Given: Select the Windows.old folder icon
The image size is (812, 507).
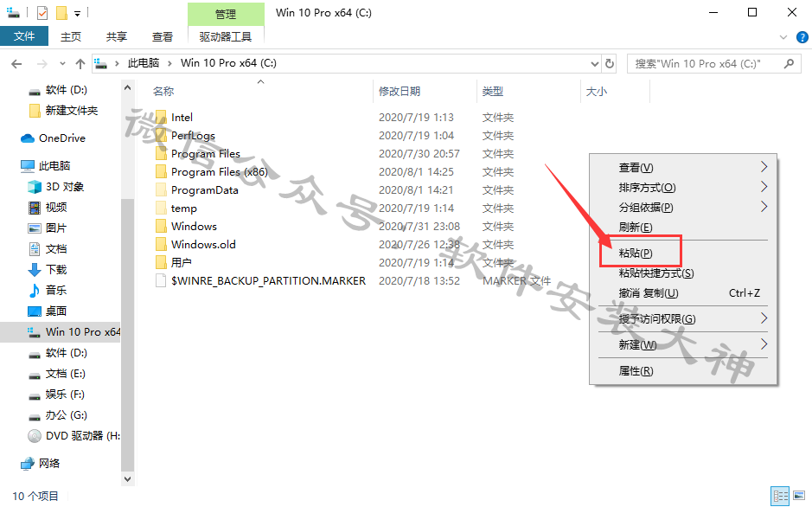Looking at the screenshot, I should [x=161, y=244].
